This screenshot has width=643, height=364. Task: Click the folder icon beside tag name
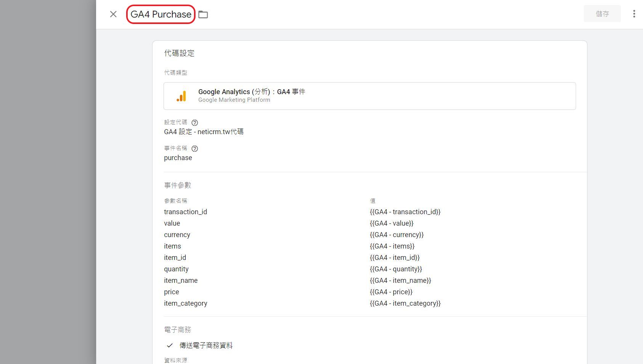(x=203, y=14)
